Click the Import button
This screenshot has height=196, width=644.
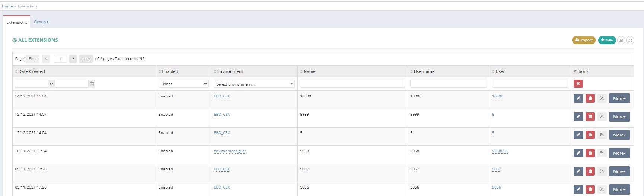[x=584, y=40]
